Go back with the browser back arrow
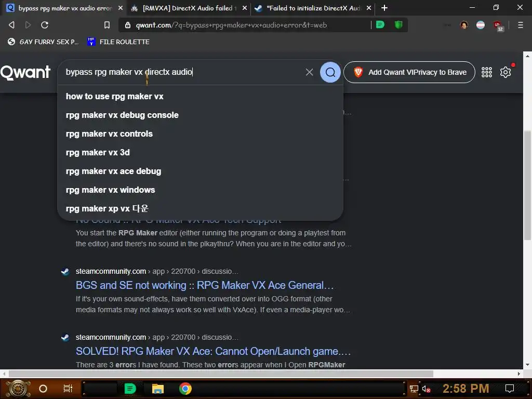Image resolution: width=532 pixels, height=399 pixels. [11, 25]
